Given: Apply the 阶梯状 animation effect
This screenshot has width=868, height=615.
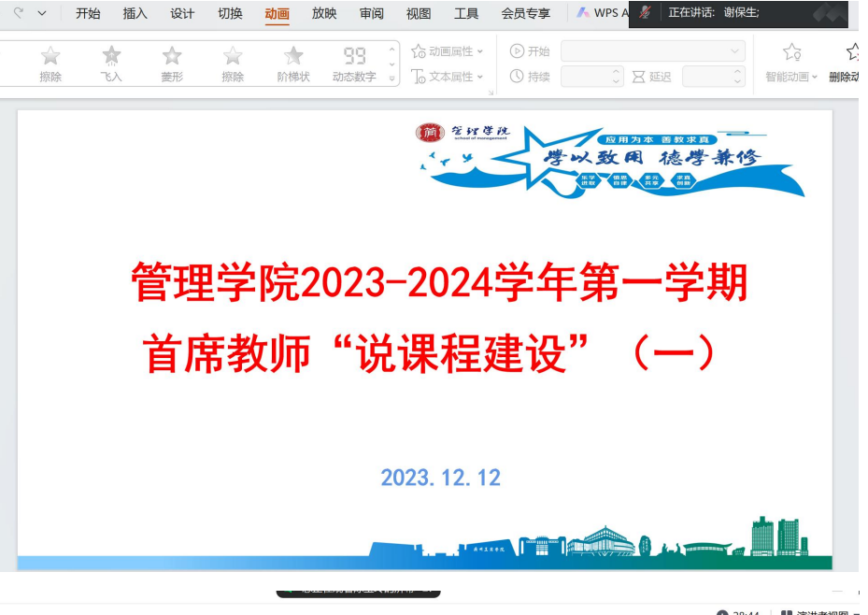Looking at the screenshot, I should (293, 63).
